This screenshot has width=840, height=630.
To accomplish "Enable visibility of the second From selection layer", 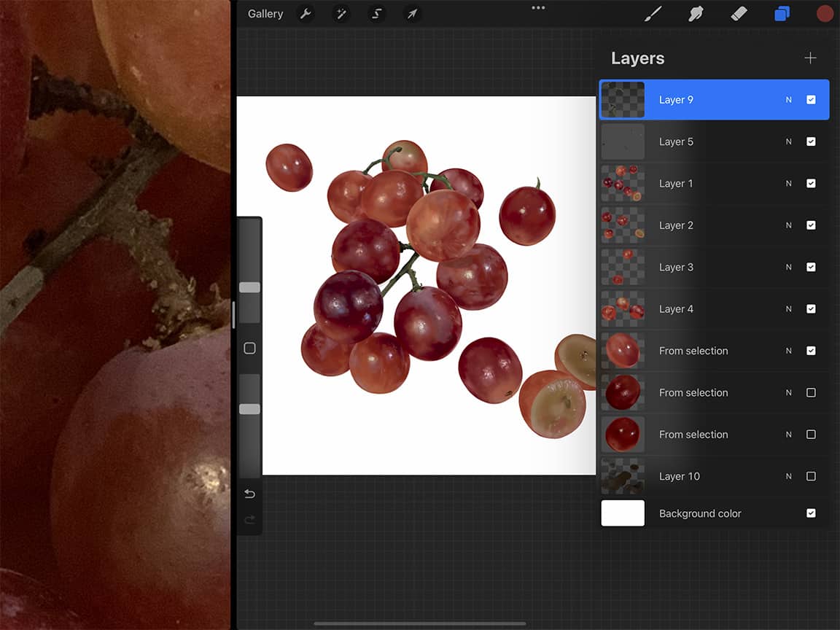I will 811,392.
